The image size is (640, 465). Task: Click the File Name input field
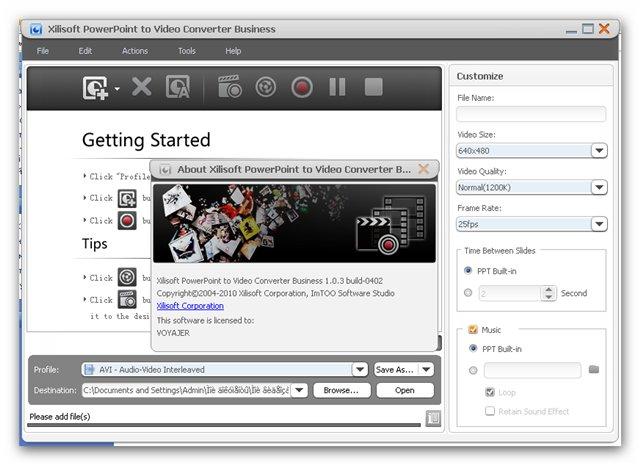(x=531, y=114)
